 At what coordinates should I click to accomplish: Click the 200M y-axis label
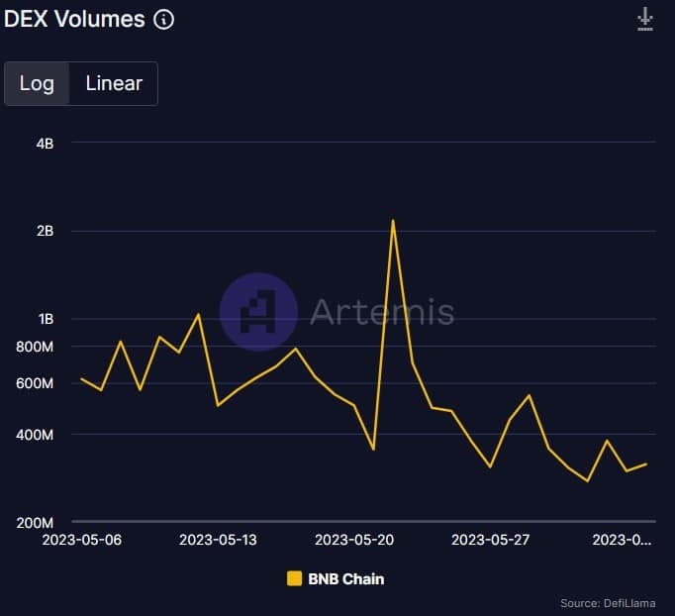[36, 522]
